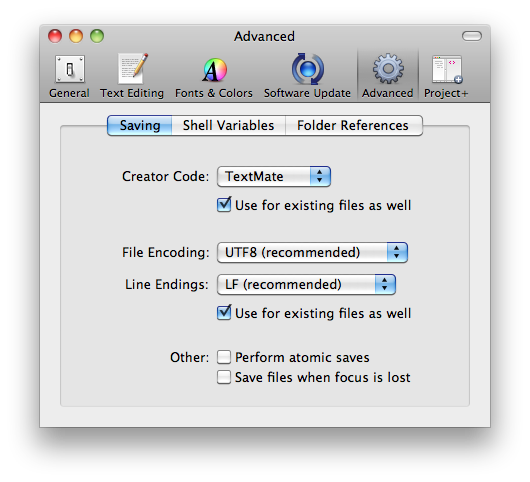530x482 pixels.
Task: Open the File Encoding UTF8 dropdown
Action: coord(312,252)
